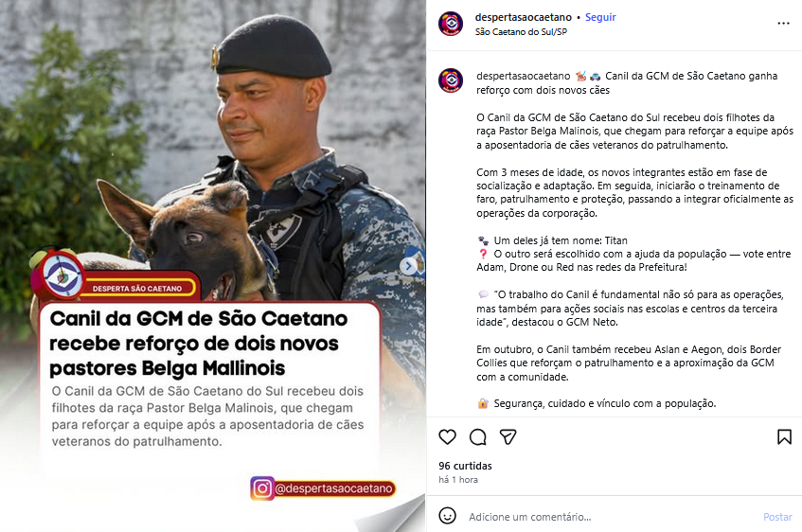Save post with bookmark icon
The width and height of the screenshot is (802, 532).
pyautogui.click(x=784, y=436)
